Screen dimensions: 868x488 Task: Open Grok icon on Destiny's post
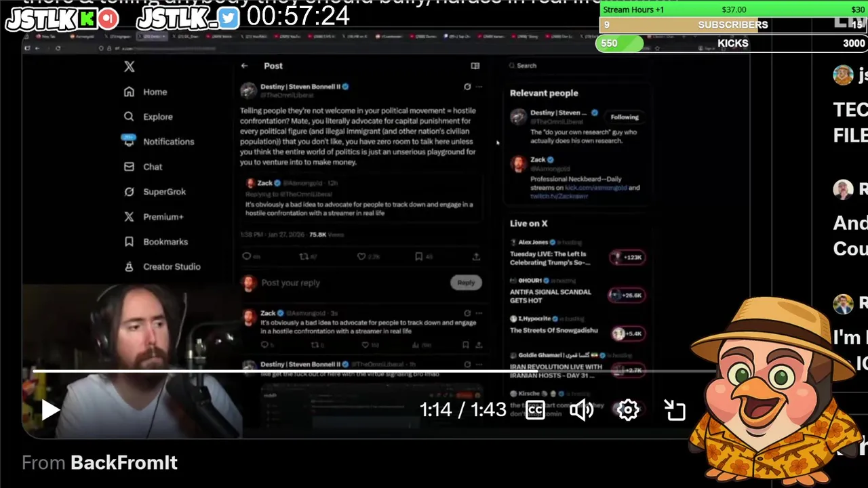pyautogui.click(x=467, y=87)
